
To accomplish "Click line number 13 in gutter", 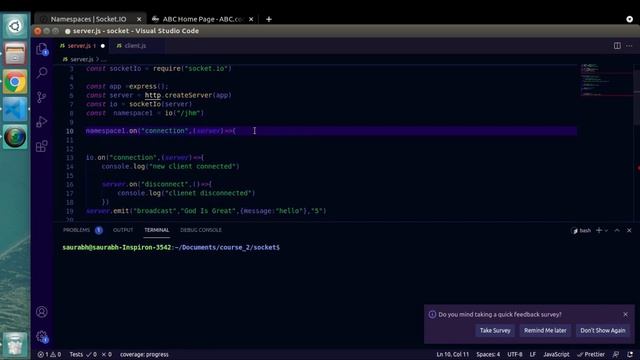I will tap(69, 158).
